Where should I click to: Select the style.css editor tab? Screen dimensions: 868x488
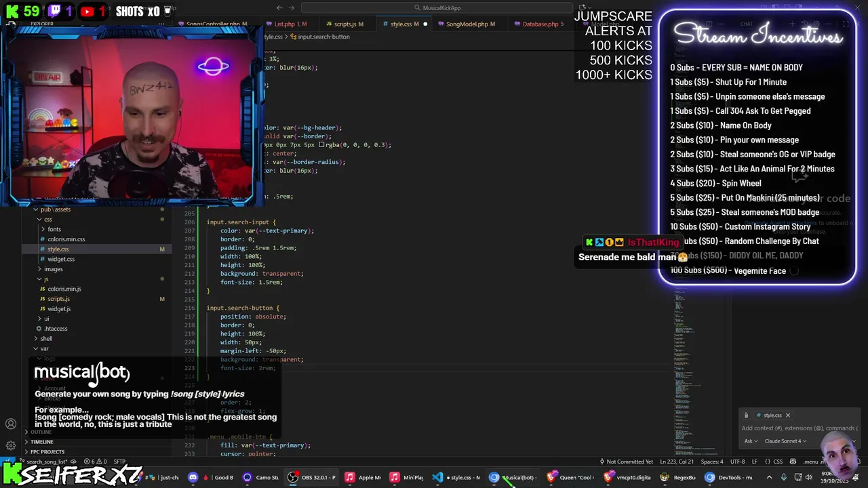(404, 24)
